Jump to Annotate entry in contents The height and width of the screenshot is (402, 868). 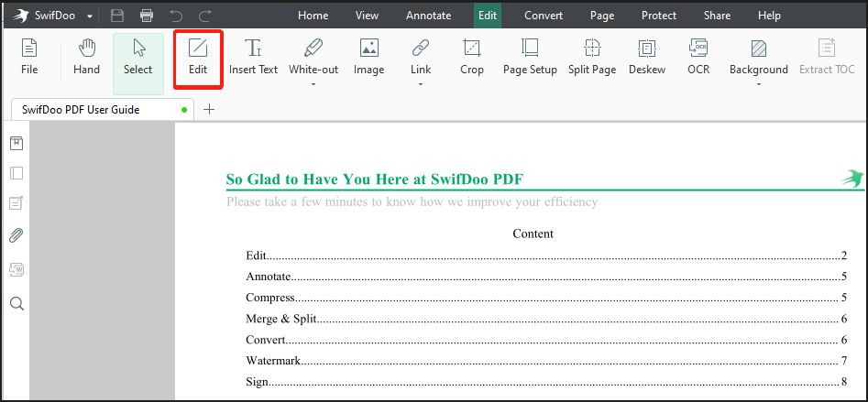pos(547,276)
